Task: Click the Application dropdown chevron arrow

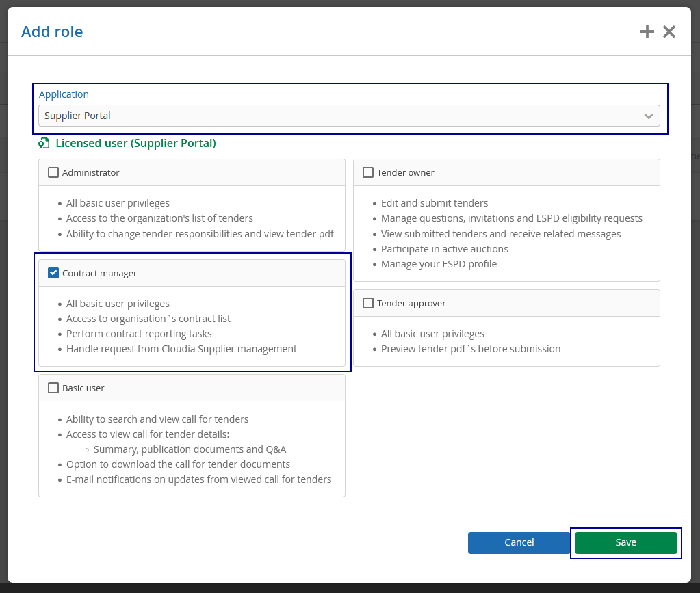Action: [648, 116]
